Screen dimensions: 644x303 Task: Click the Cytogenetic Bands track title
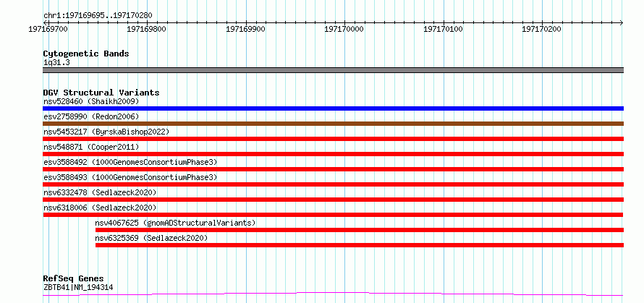[x=86, y=54]
